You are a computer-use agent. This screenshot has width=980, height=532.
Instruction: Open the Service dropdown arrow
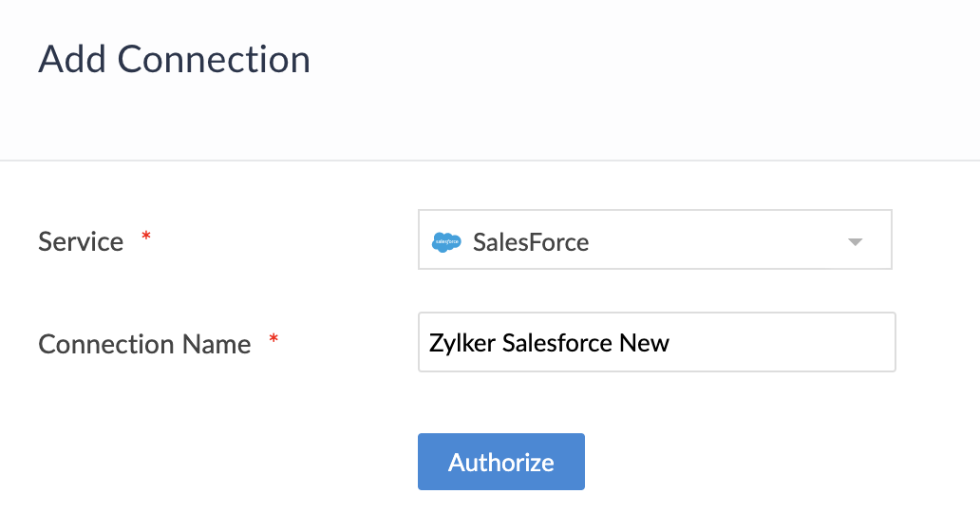click(855, 242)
